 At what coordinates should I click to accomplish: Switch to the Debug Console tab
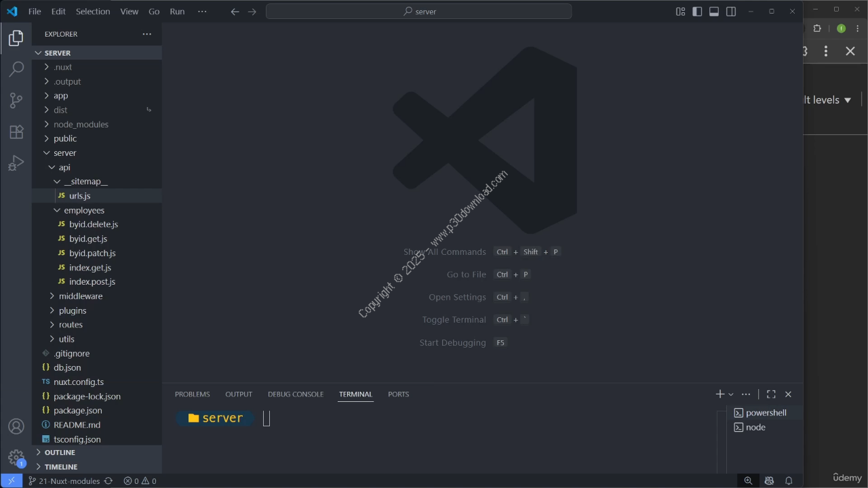(295, 394)
